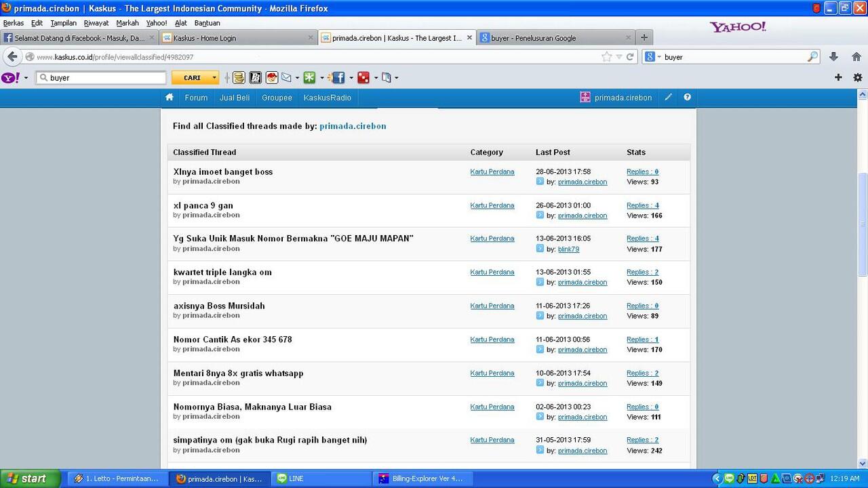The height and width of the screenshot is (488, 868).
Task: Reload the page with the refresh icon
Action: coord(630,57)
